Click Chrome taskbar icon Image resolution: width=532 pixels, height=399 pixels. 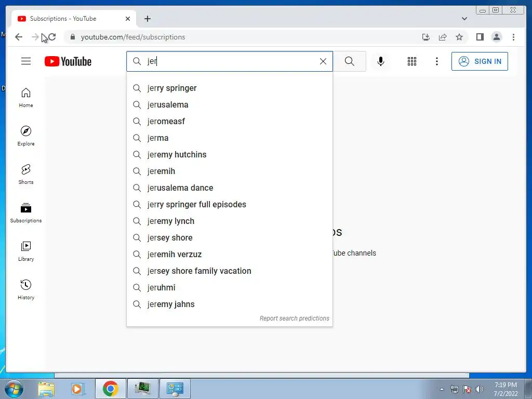110,389
